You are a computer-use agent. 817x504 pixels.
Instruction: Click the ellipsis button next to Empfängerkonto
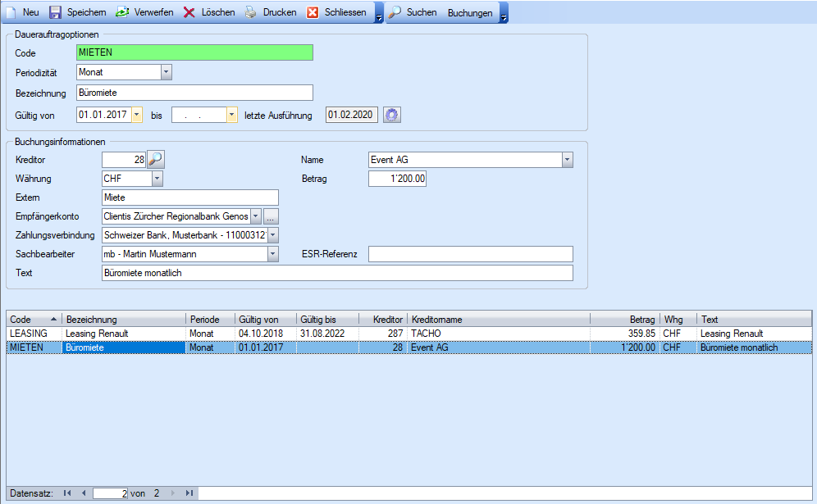(271, 216)
